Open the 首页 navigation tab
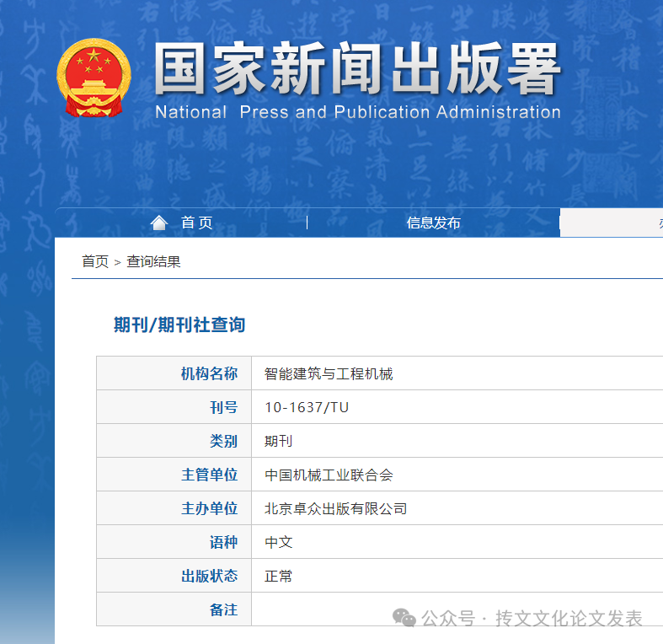 [x=196, y=223]
